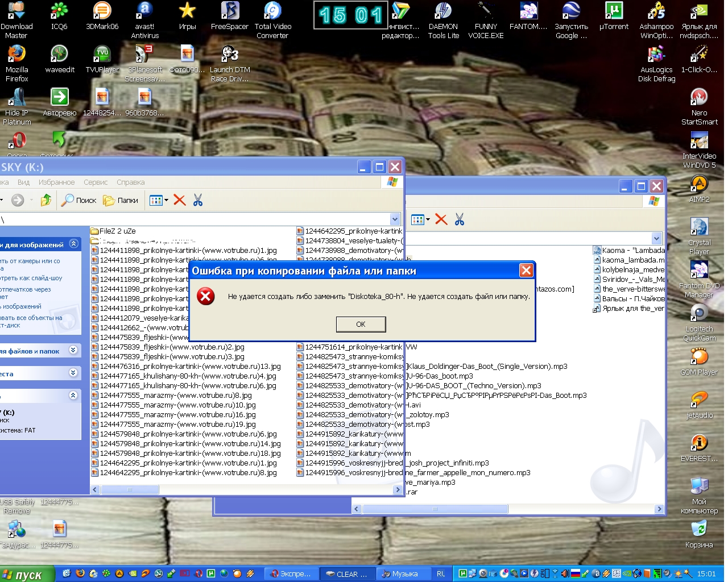Open the Избранное menu
The height and width of the screenshot is (582, 728).
(56, 182)
